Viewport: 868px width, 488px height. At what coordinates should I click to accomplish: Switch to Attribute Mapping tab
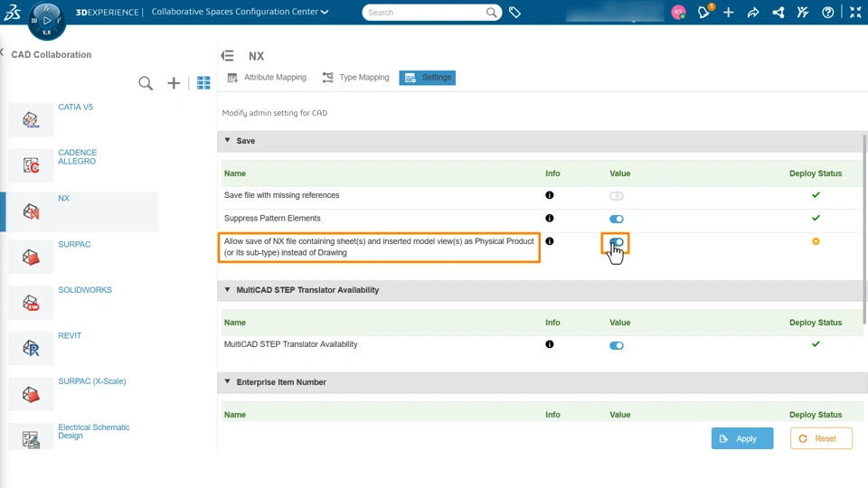coord(267,78)
